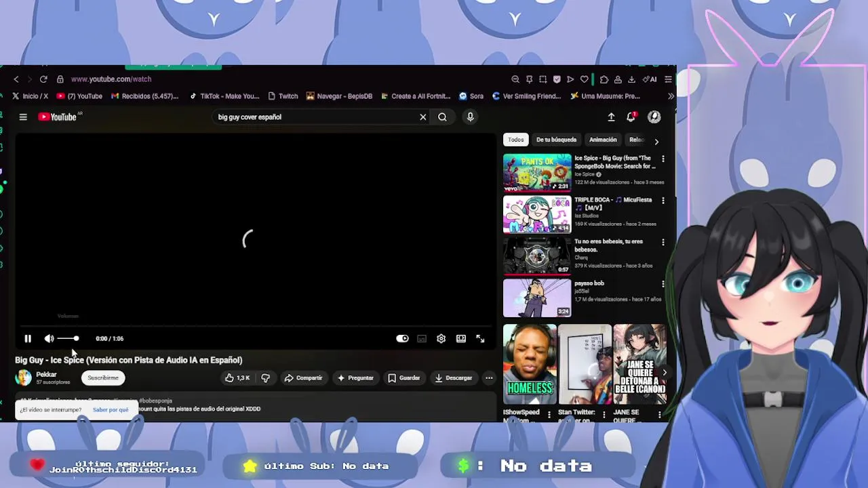Open the Recibidos Gmail bookmark
This screenshot has height=488, width=868.
coord(145,96)
